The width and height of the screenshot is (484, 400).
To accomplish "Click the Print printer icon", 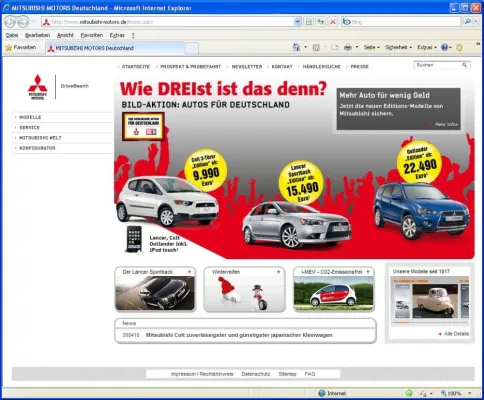I will tap(348, 48).
